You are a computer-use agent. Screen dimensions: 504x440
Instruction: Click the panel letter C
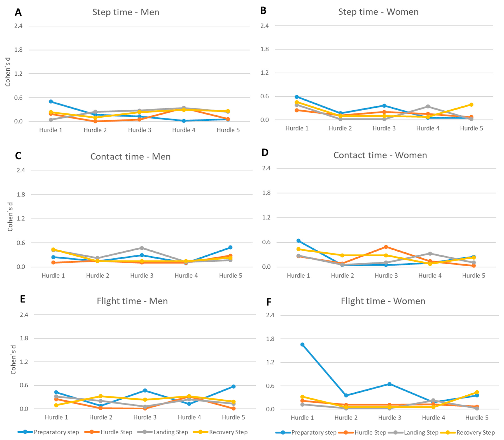(x=18, y=156)
